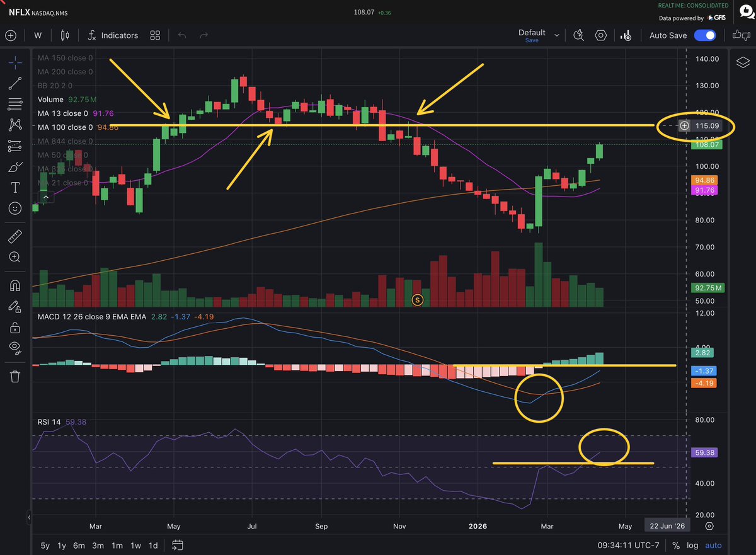Collapse the left toolbar with side arrow
The height and width of the screenshot is (555, 756).
click(x=29, y=518)
